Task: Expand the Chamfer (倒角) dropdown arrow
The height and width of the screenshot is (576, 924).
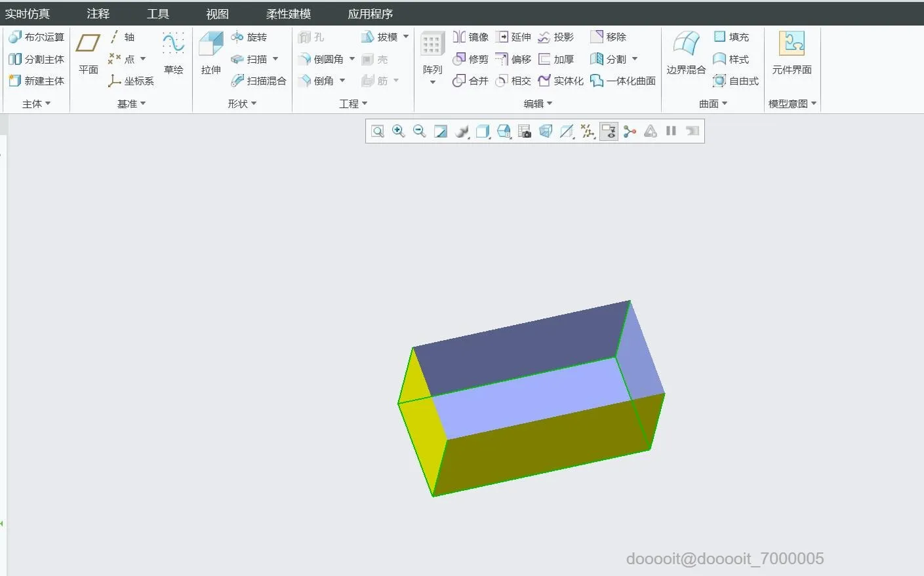Action: point(342,81)
